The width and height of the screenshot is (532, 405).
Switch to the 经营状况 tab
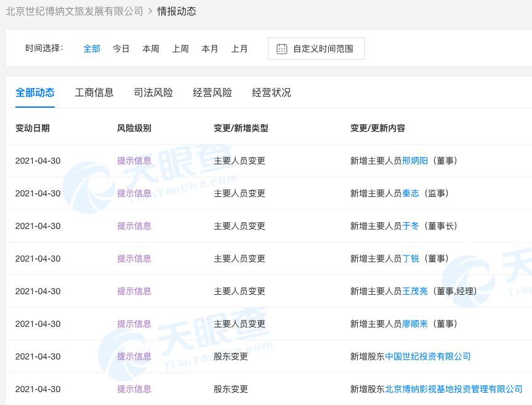pyautogui.click(x=271, y=92)
